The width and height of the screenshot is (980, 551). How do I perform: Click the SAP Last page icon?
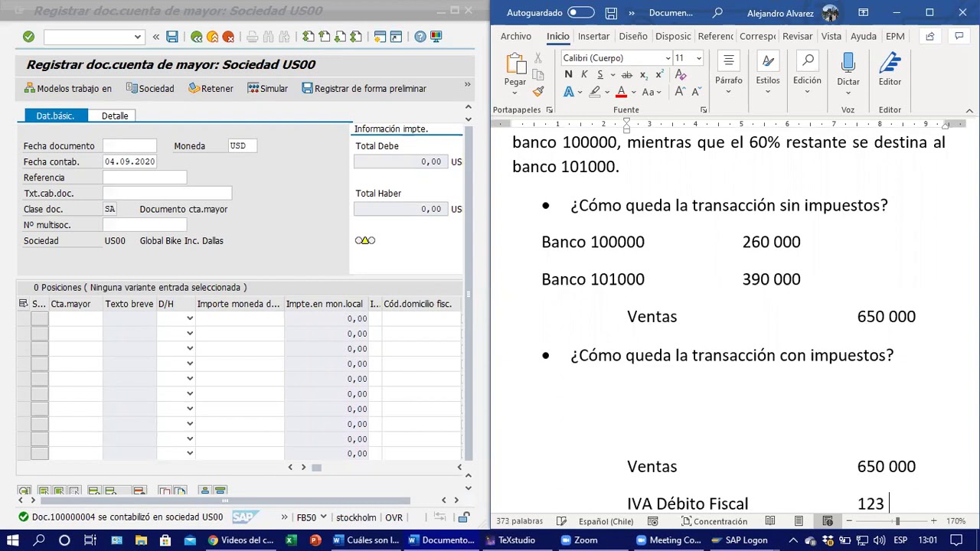click(x=356, y=37)
